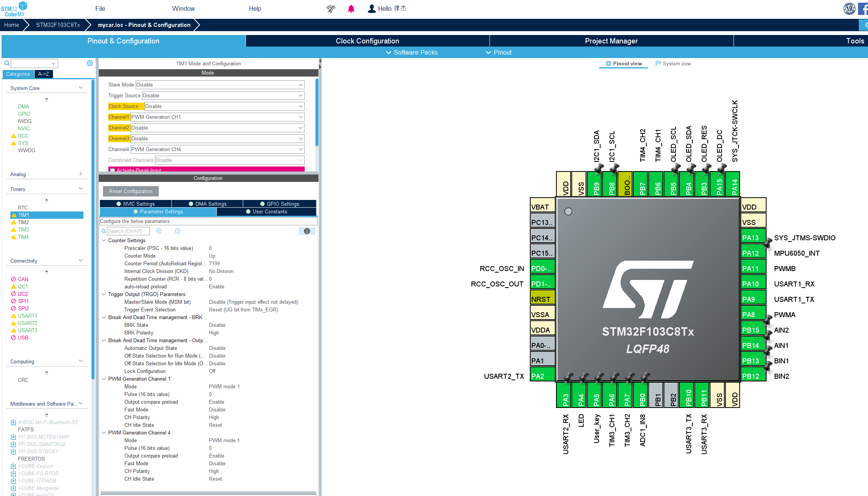Open the Channel1 PWM Generation dropdown
This screenshot has height=496, width=868.
pos(217,117)
